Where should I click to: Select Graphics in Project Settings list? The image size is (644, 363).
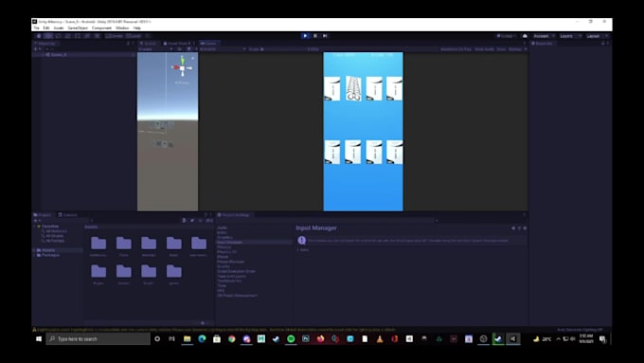pos(225,238)
